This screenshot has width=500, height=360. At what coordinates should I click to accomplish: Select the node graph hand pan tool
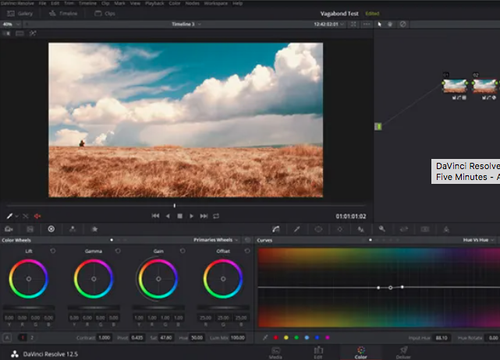(x=390, y=24)
